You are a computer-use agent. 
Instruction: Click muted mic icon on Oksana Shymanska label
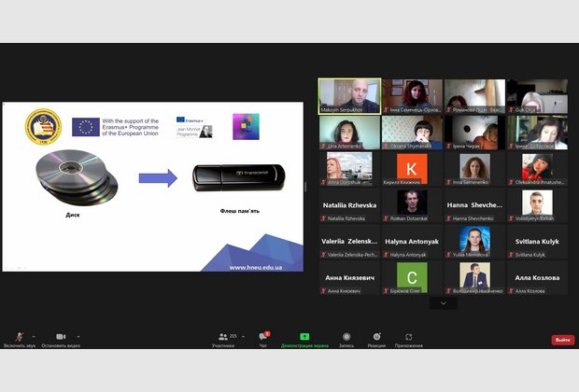pyautogui.click(x=387, y=147)
